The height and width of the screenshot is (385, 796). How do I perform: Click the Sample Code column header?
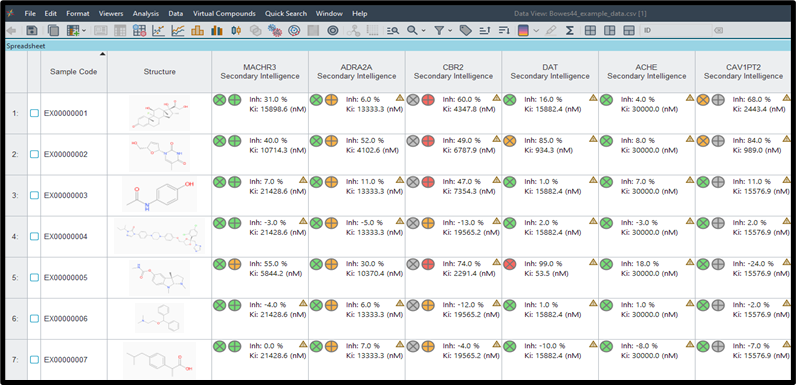tap(74, 72)
